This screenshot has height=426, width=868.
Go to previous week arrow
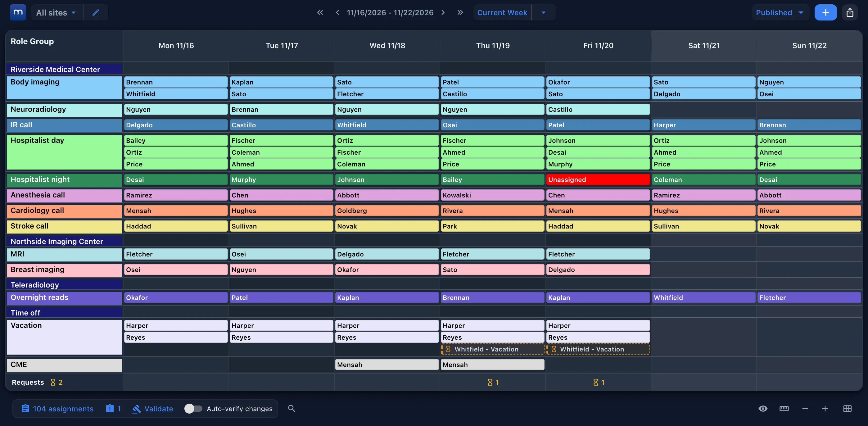tap(337, 12)
